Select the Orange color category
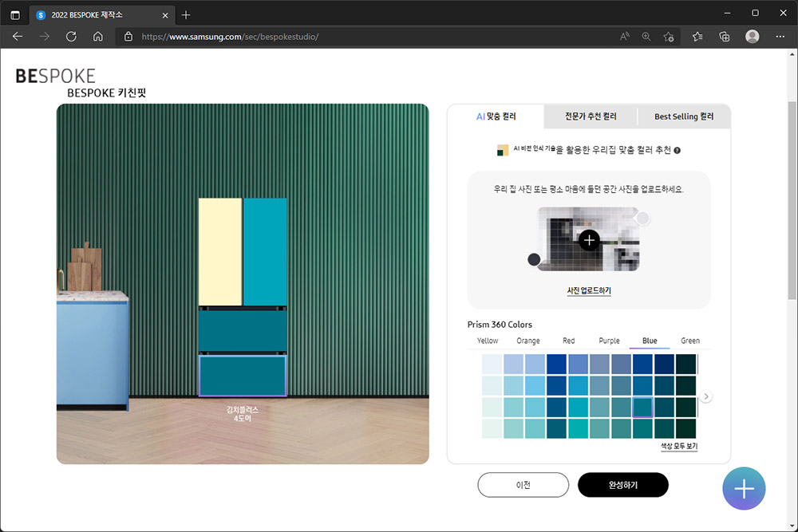This screenshot has width=798, height=532. click(528, 341)
